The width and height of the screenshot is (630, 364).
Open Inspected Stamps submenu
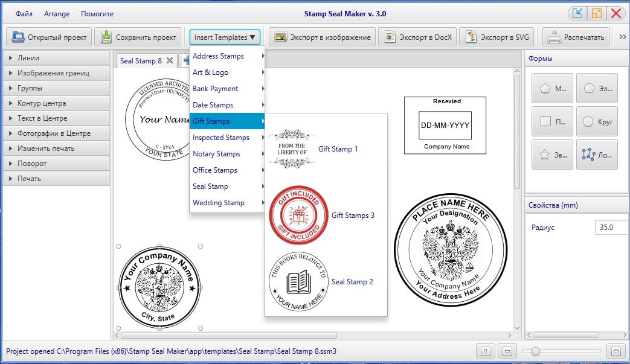[227, 138]
